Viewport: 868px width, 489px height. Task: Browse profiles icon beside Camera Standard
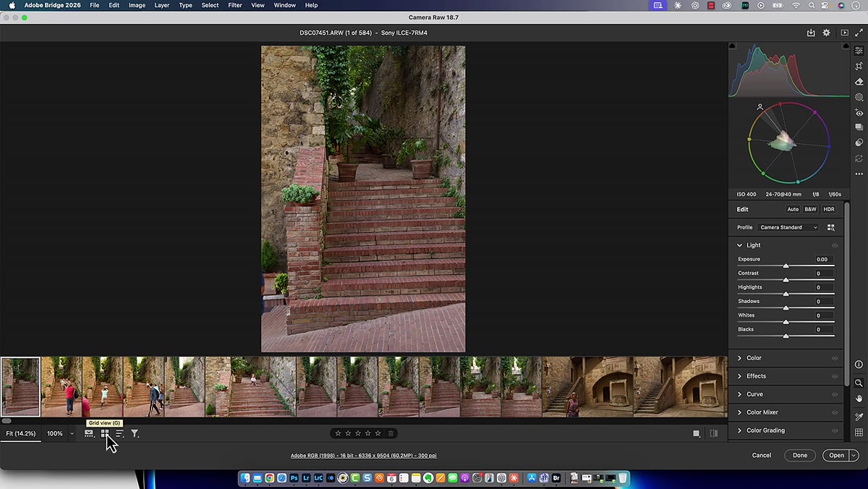coord(830,227)
